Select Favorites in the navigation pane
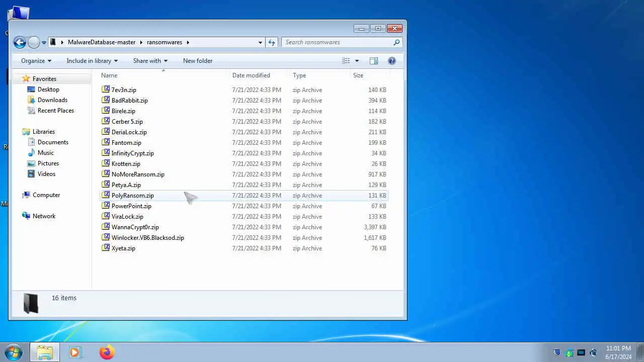Image resolution: width=644 pixels, height=362 pixels. click(44, 79)
